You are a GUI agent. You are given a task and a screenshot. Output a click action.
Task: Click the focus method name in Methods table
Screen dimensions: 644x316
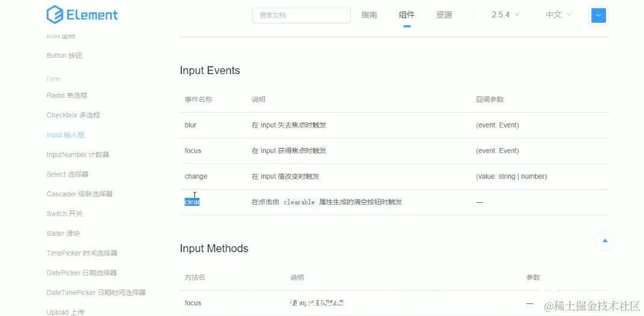193,303
